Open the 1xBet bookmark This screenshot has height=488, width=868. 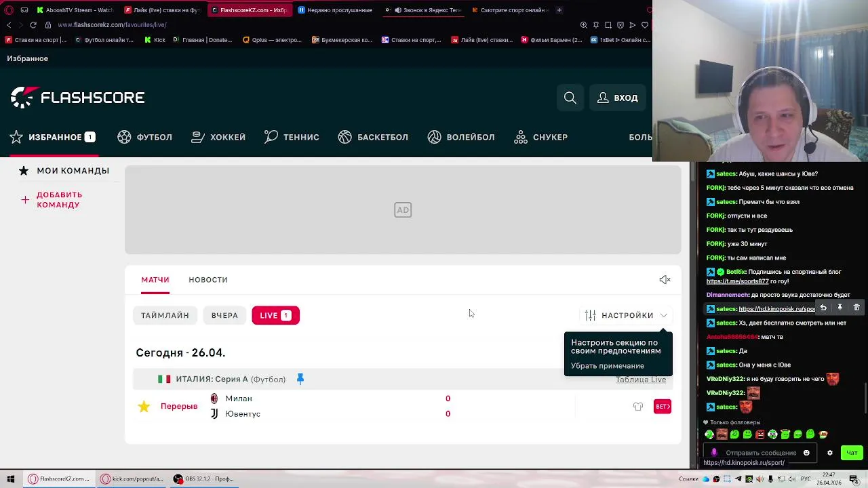[x=620, y=40]
